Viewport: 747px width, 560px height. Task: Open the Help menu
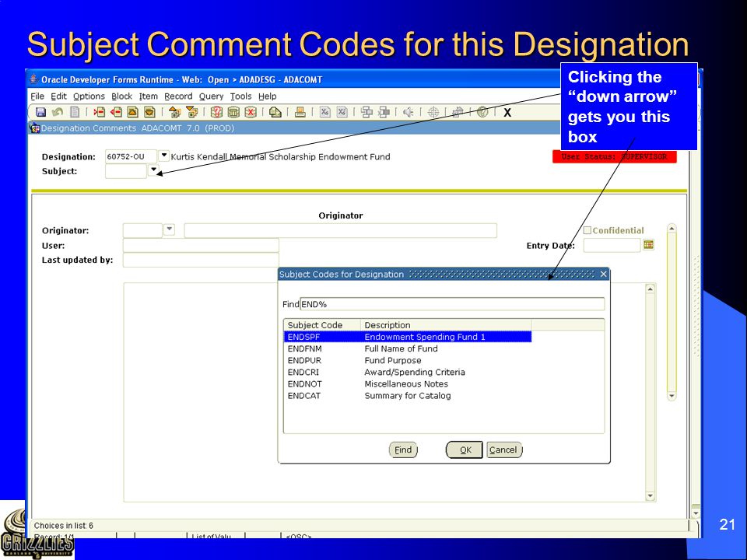pyautogui.click(x=267, y=96)
